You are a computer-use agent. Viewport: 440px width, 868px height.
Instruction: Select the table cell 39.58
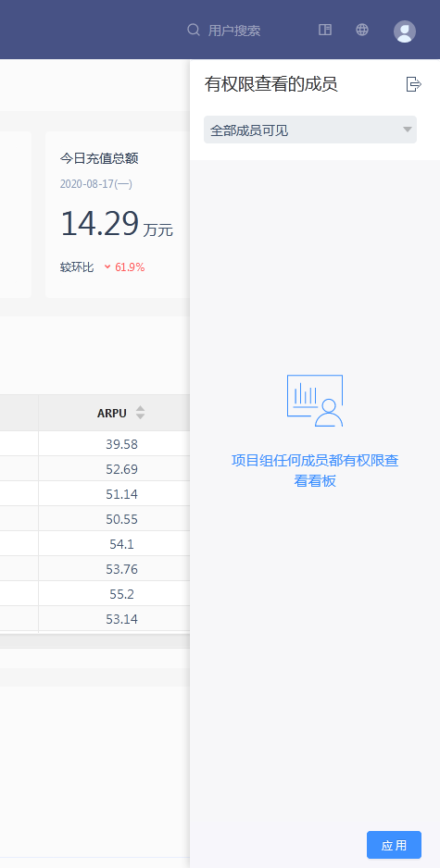[x=122, y=444]
